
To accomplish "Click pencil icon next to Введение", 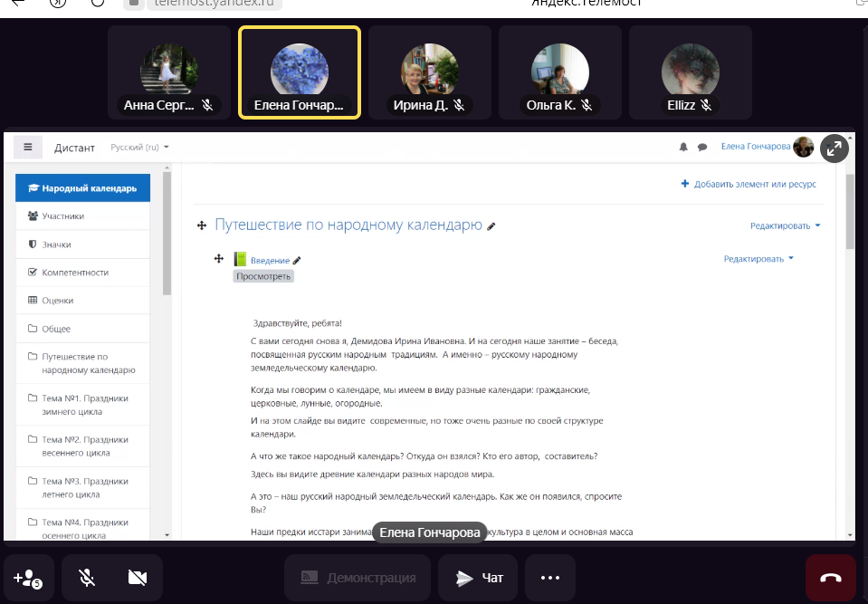I will tap(297, 261).
